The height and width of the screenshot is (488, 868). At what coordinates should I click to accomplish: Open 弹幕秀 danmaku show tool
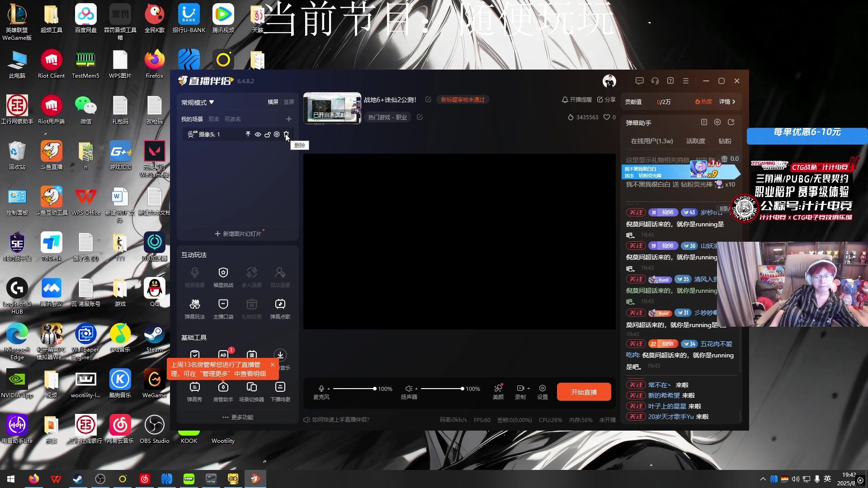(195, 391)
